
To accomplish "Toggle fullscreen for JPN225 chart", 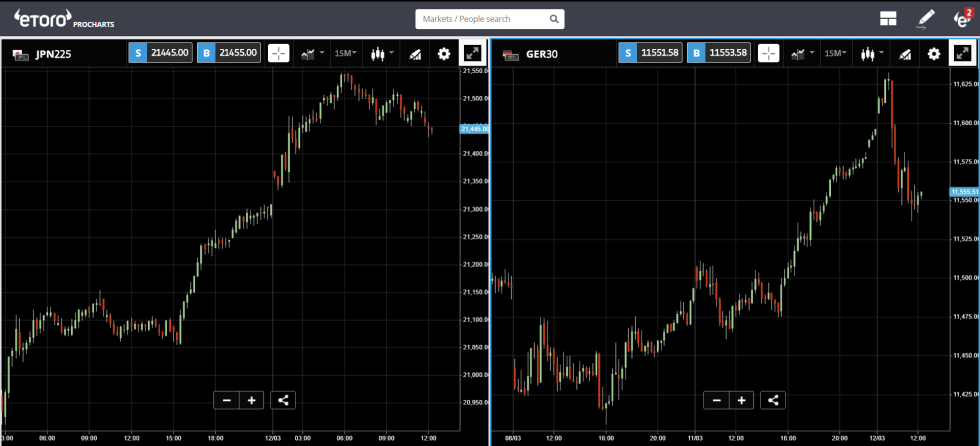I will (472, 54).
